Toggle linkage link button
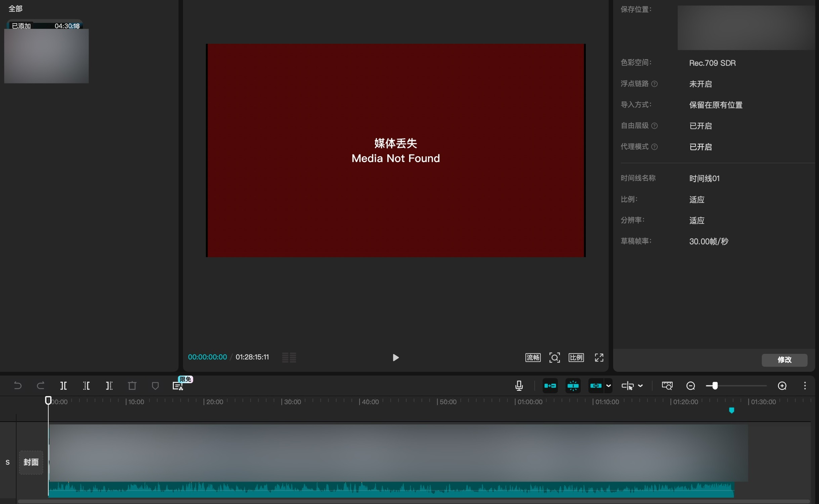 (x=596, y=386)
